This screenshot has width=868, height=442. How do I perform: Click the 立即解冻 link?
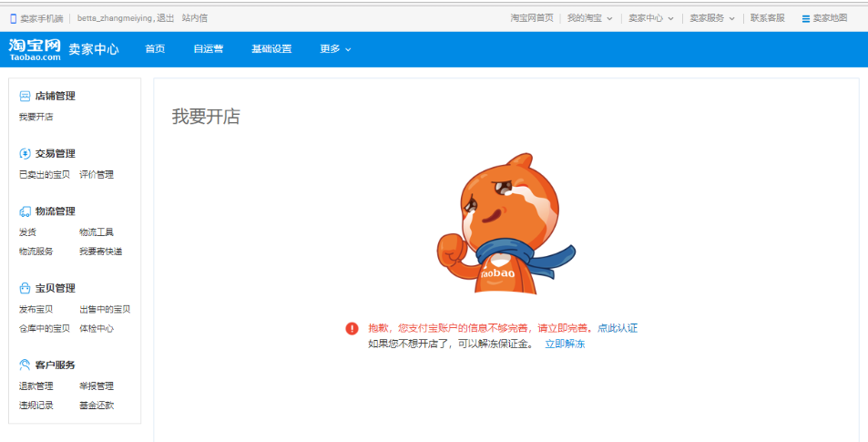point(565,344)
